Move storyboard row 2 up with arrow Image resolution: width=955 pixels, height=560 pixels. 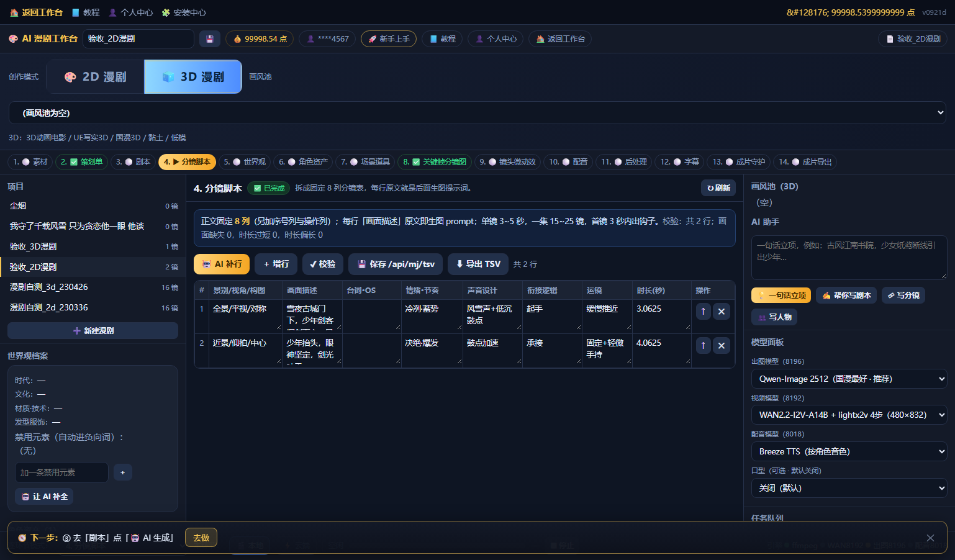pyautogui.click(x=703, y=345)
